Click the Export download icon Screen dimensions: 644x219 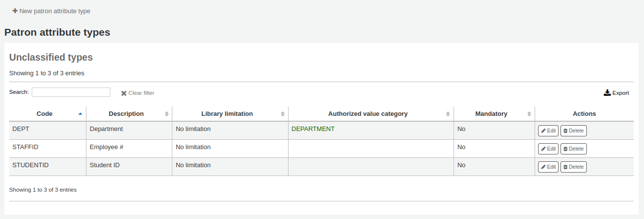coord(607,93)
